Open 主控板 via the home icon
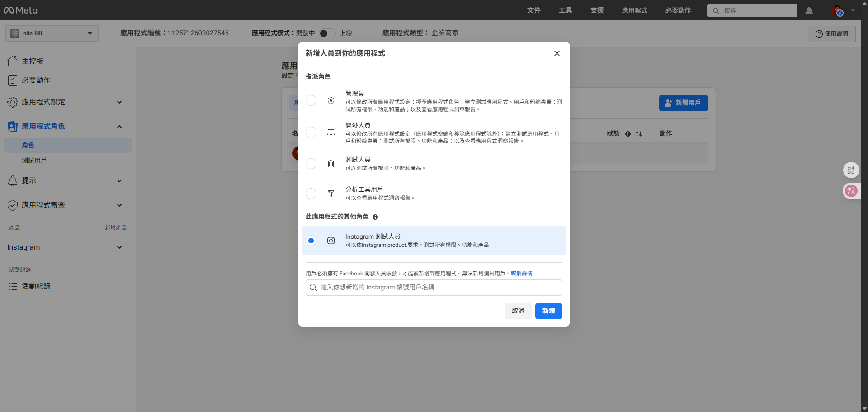Screen dimensions: 868x412 pyautogui.click(x=13, y=61)
